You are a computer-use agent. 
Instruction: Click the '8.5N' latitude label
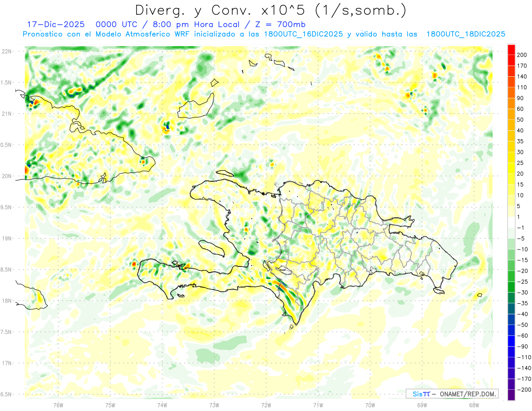pos(7,270)
